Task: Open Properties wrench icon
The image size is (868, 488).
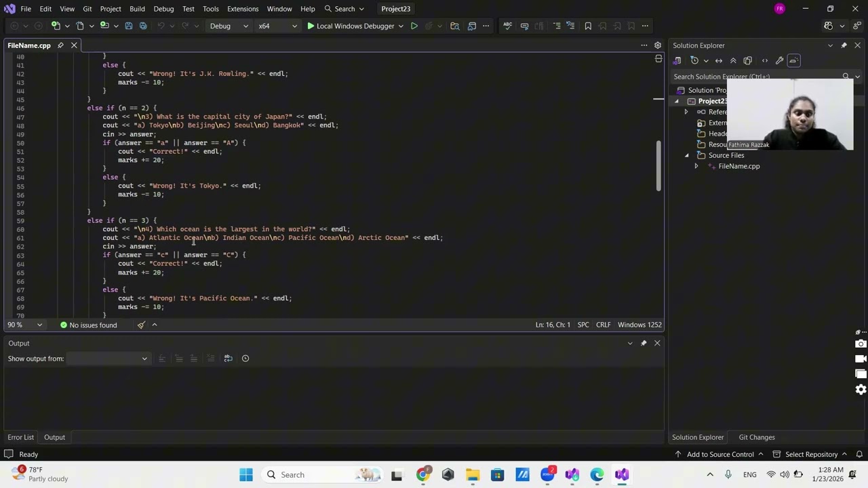Action: [x=779, y=60]
